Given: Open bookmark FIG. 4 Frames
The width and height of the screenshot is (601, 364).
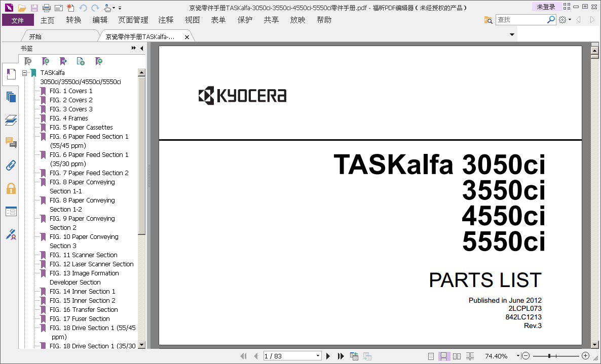Looking at the screenshot, I should 68,118.
